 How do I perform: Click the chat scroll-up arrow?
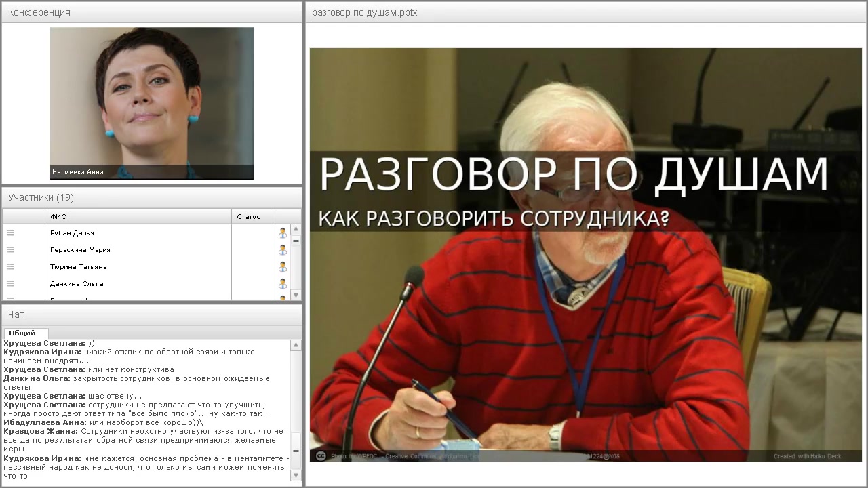pyautogui.click(x=296, y=344)
